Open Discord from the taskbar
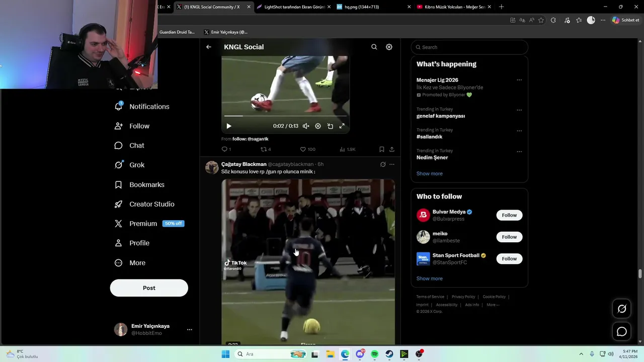Screen dimensions: 644x362 (360, 354)
